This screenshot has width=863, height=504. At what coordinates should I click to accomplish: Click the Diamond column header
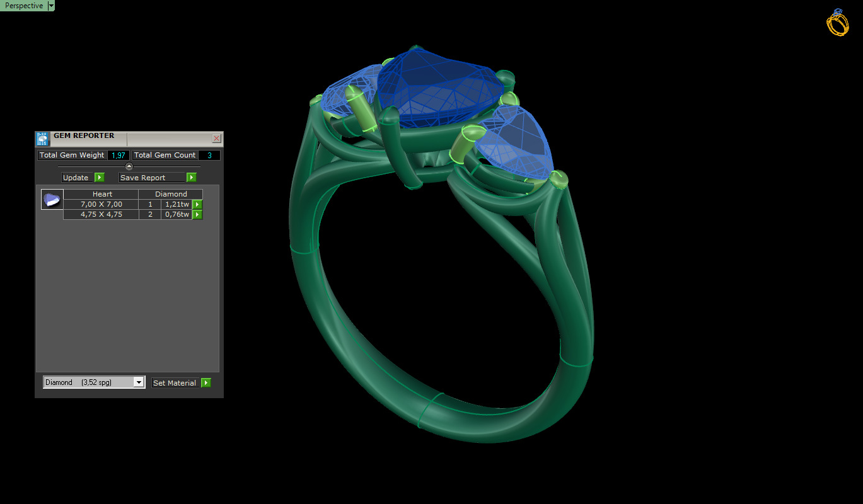(171, 194)
